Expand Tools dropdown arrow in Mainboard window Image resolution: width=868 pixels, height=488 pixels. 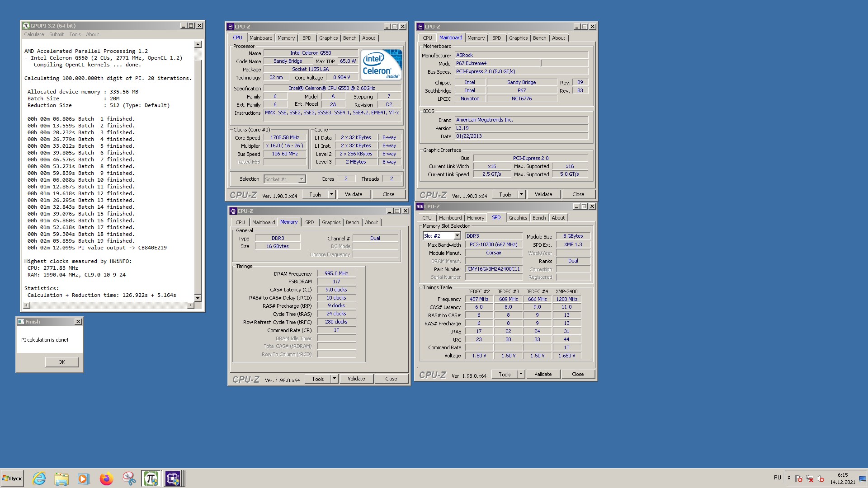tap(521, 194)
